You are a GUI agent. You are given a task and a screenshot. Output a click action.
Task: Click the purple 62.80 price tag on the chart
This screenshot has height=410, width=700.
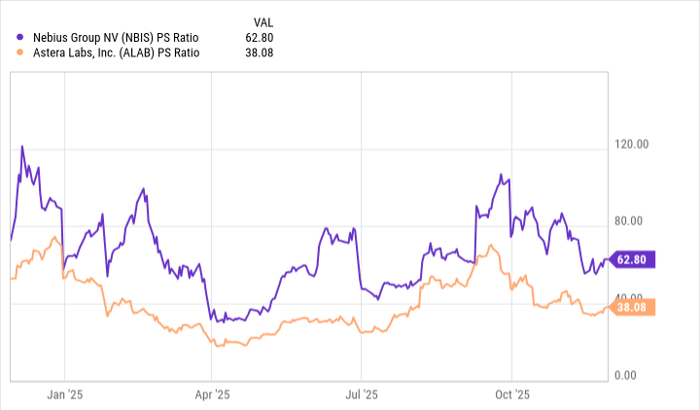(x=635, y=260)
